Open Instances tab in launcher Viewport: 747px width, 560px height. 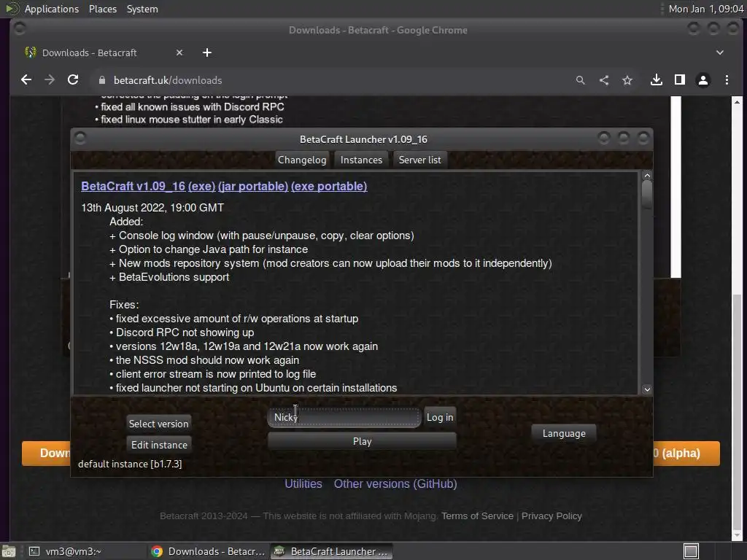(361, 160)
